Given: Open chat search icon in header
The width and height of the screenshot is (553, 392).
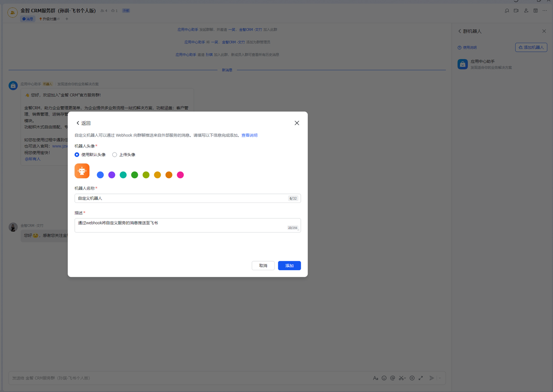Looking at the screenshot, I should [507, 11].
